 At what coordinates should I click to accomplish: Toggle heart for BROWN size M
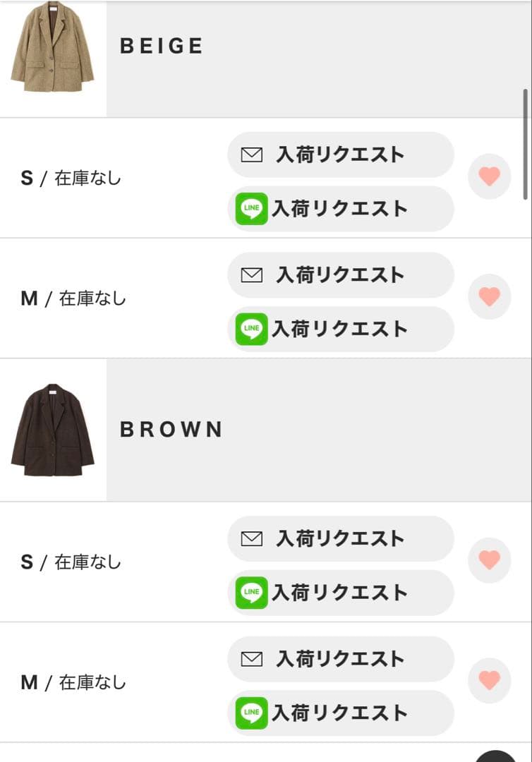pyautogui.click(x=489, y=680)
